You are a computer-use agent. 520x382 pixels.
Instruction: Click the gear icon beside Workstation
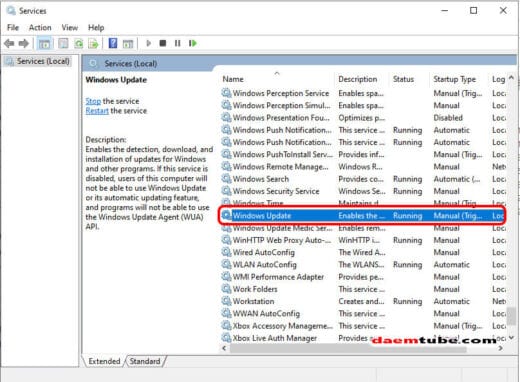click(x=226, y=301)
